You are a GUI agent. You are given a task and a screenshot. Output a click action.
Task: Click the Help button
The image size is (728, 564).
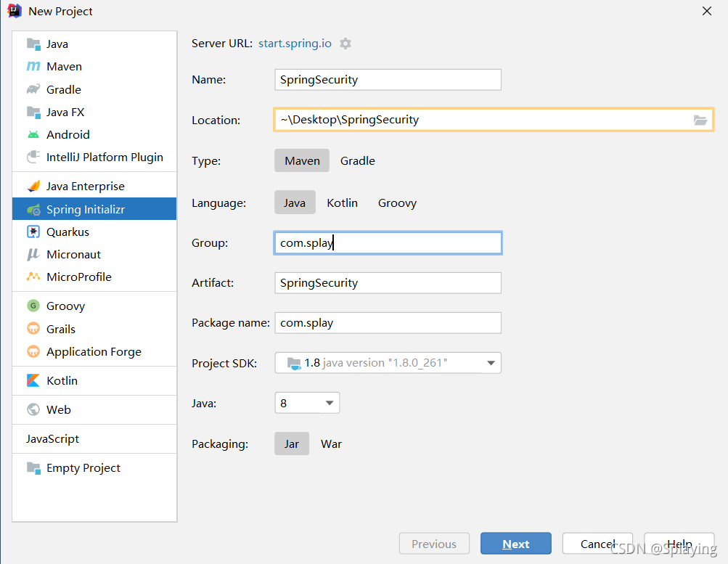pyautogui.click(x=679, y=544)
